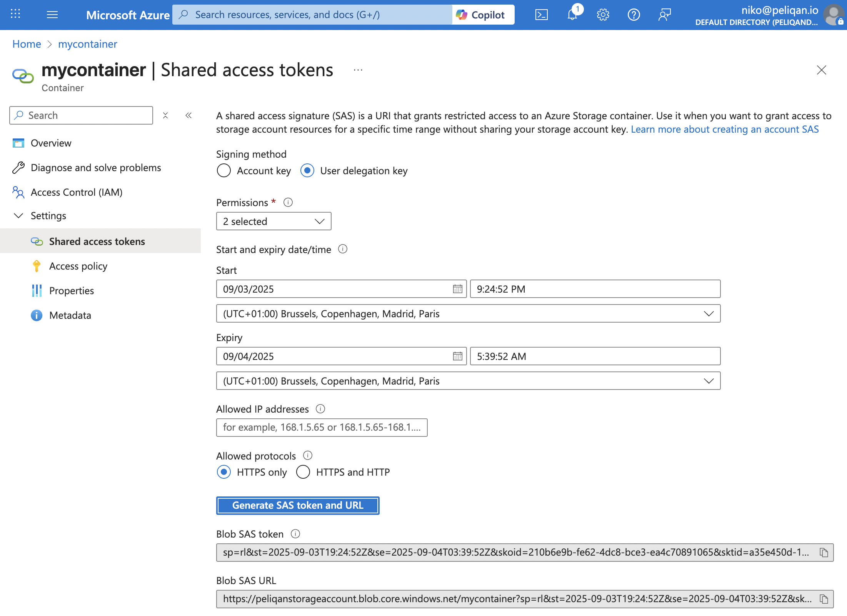Click the mycontainer container icon by title
Screen dimensions: 847x616
pyautogui.click(x=23, y=76)
